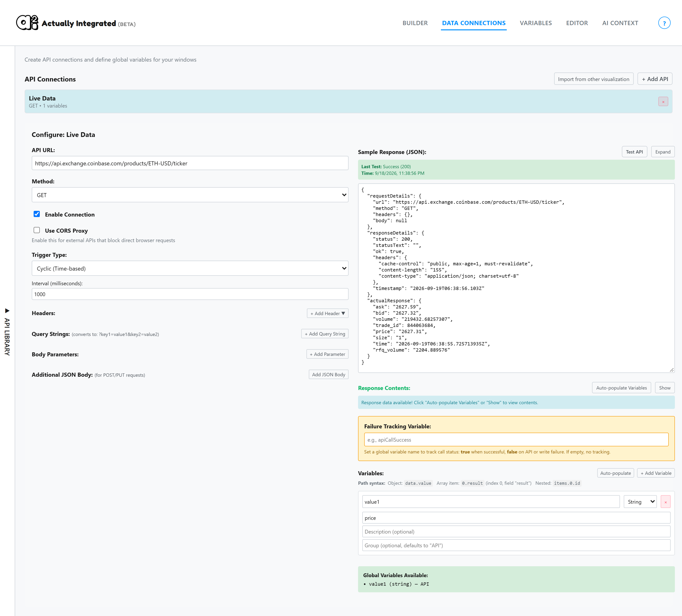This screenshot has height=616, width=682.
Task: Remove the Live Data connection with its x
Action: 663,102
